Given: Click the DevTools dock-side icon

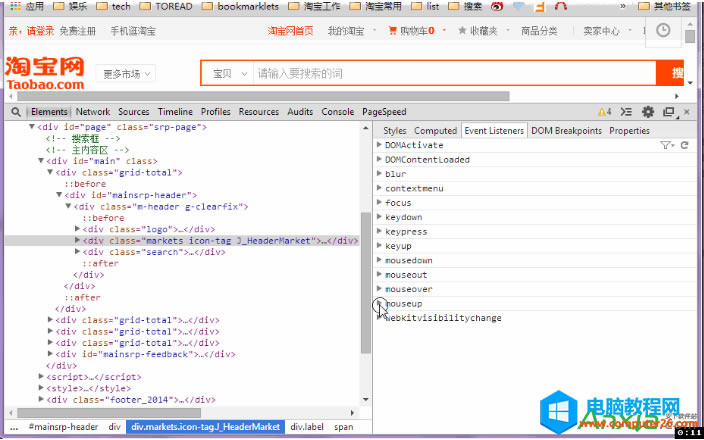Looking at the screenshot, I should click(669, 112).
